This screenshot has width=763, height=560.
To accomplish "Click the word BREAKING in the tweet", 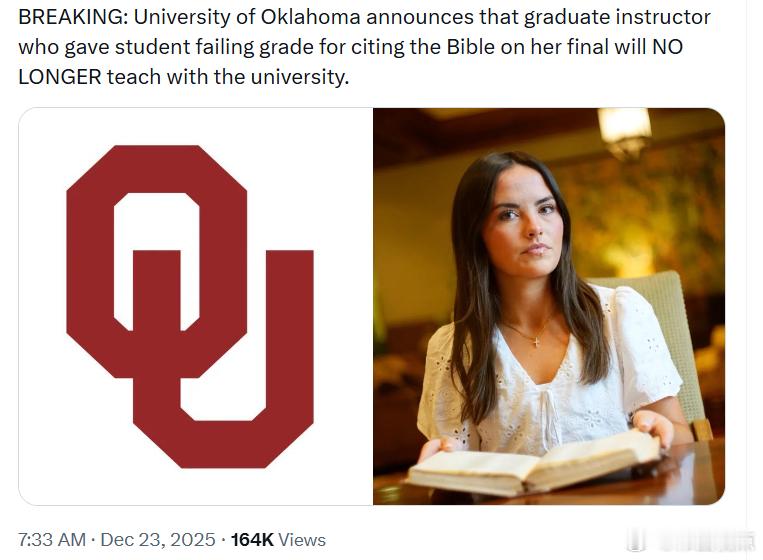I will point(70,18).
